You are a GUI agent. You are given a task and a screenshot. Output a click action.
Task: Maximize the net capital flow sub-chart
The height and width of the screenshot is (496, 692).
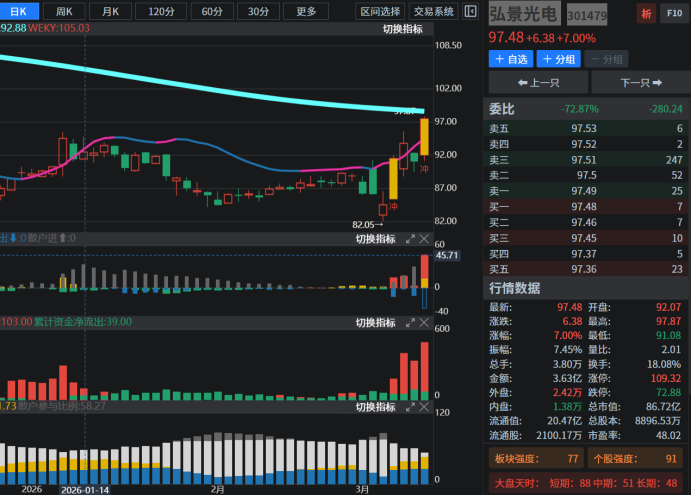click(x=409, y=323)
